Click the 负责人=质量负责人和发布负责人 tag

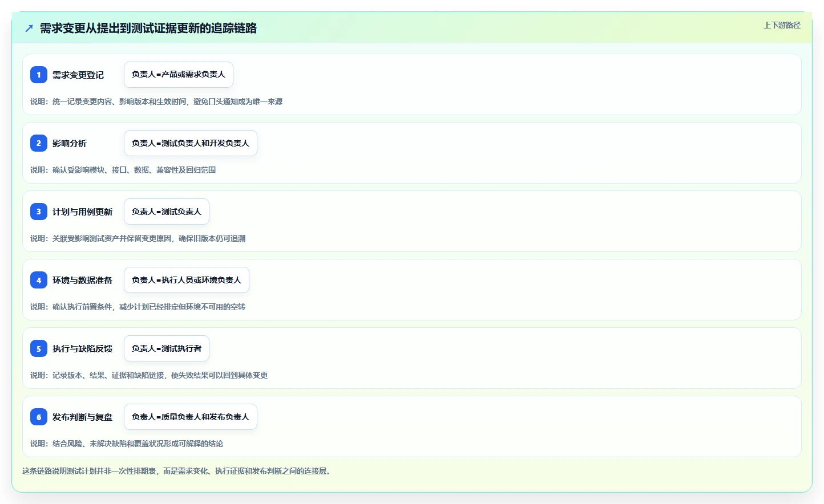191,417
